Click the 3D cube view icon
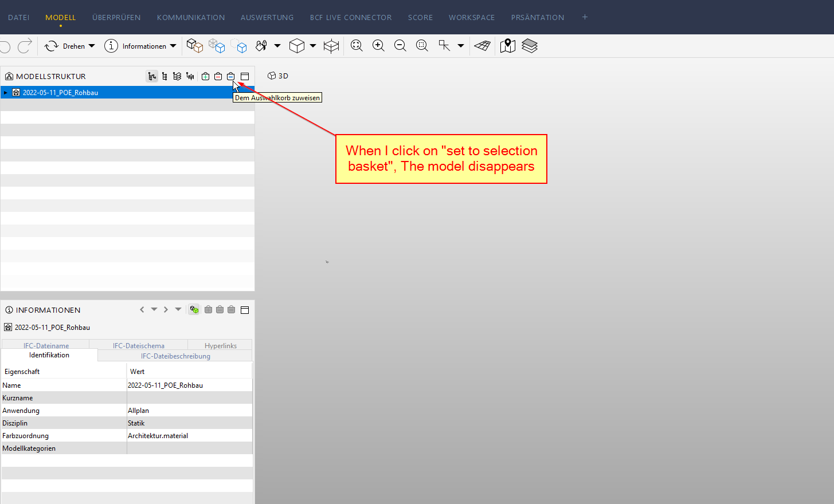Screen dimensions: 834x504 coord(297,46)
